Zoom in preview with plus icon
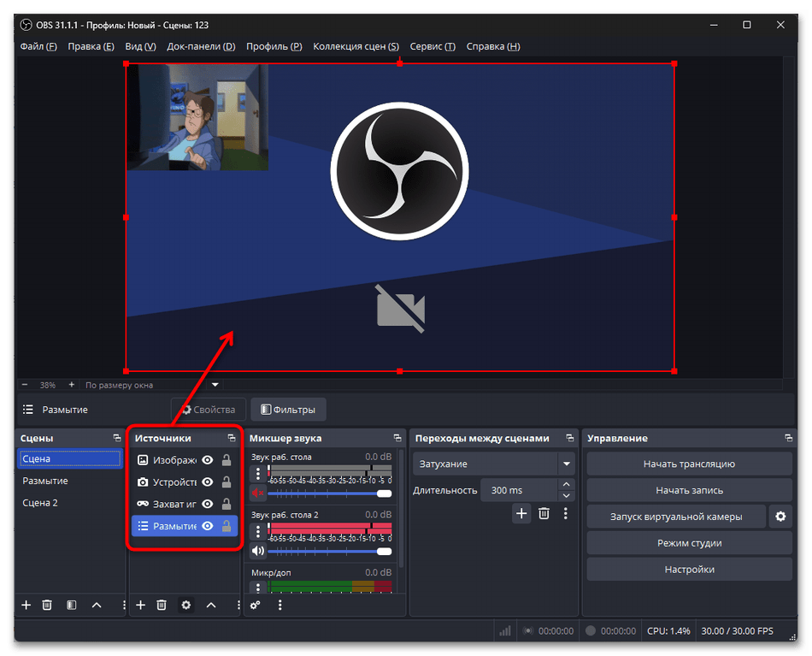Image resolution: width=812 pixels, height=656 pixels. click(x=72, y=385)
